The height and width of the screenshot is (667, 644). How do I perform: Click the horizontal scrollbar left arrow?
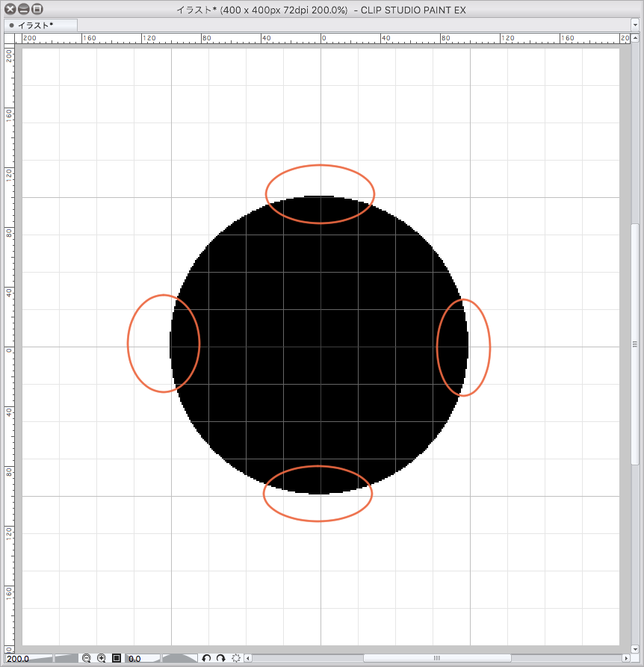click(249, 658)
